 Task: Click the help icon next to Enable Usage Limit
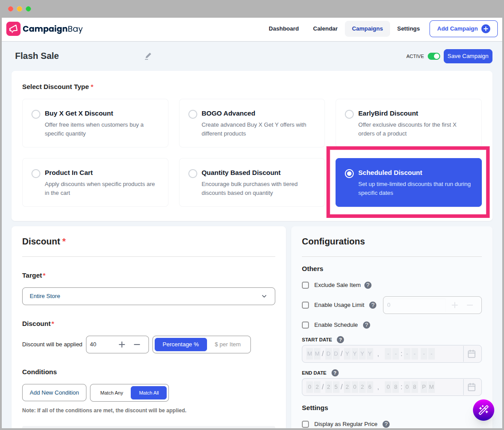[373, 305]
